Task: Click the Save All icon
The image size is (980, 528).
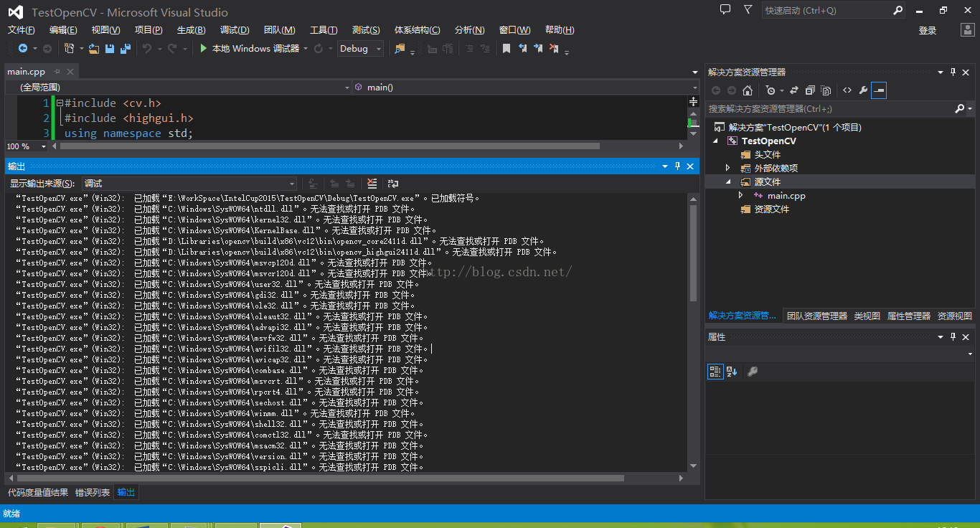Action: 126,49
